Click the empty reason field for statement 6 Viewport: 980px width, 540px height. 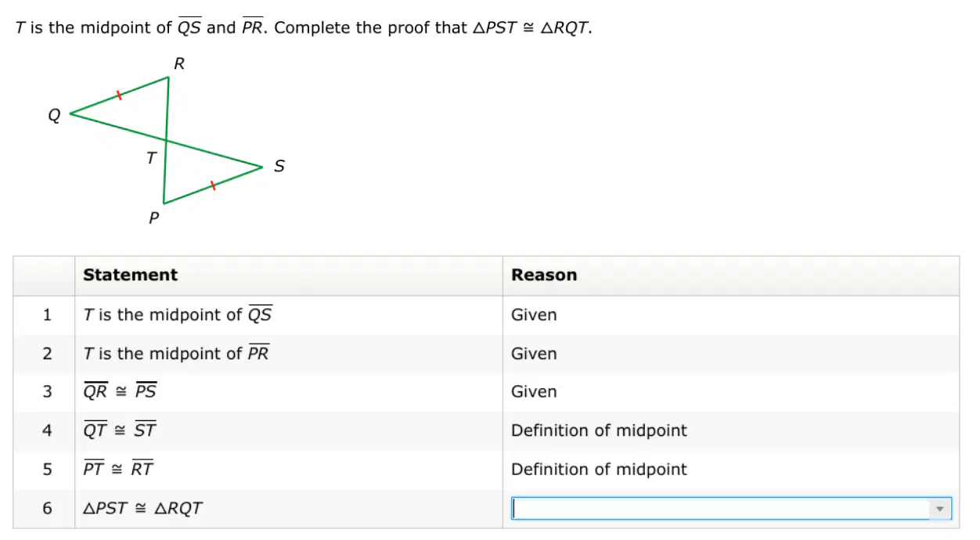point(731,509)
